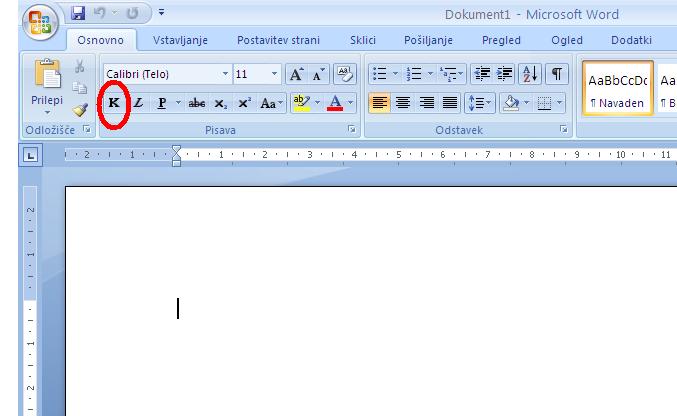Increase paragraph indent
This screenshot has height=416, width=677.
tap(504, 74)
